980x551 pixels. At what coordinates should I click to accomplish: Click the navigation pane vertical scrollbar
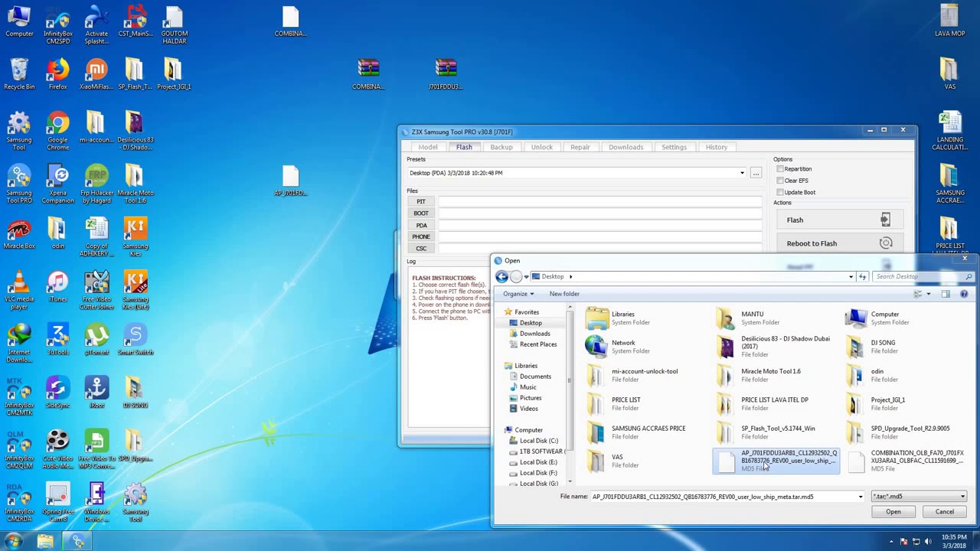tap(569, 380)
